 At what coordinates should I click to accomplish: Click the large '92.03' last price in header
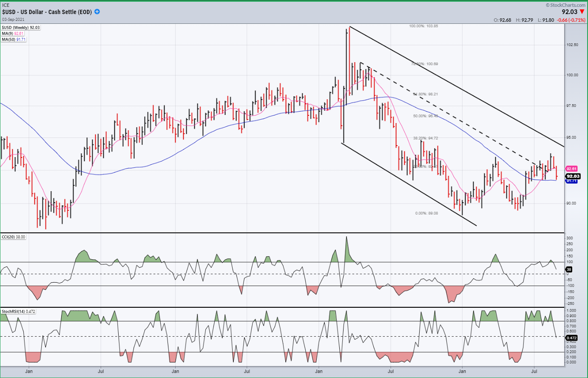point(570,12)
